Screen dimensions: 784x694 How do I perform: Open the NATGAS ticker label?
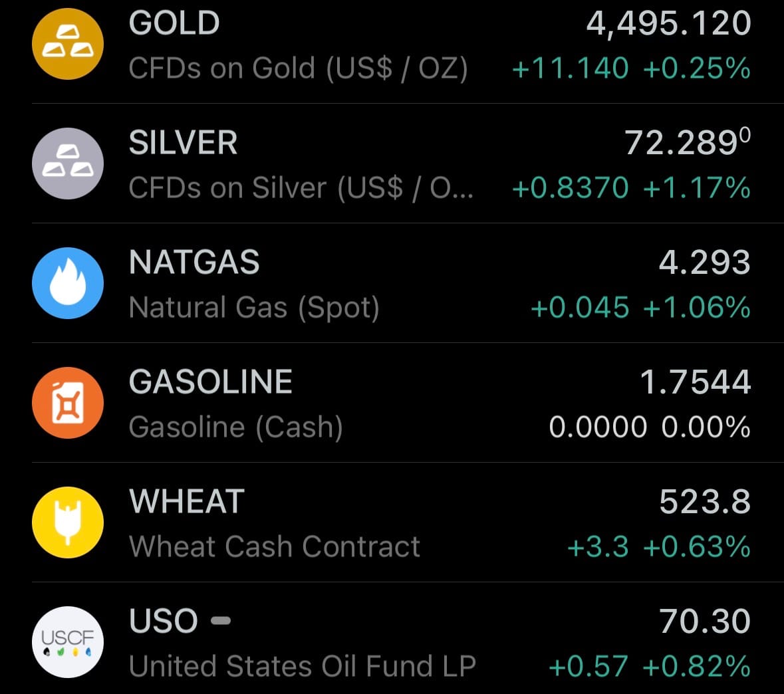[x=194, y=263]
